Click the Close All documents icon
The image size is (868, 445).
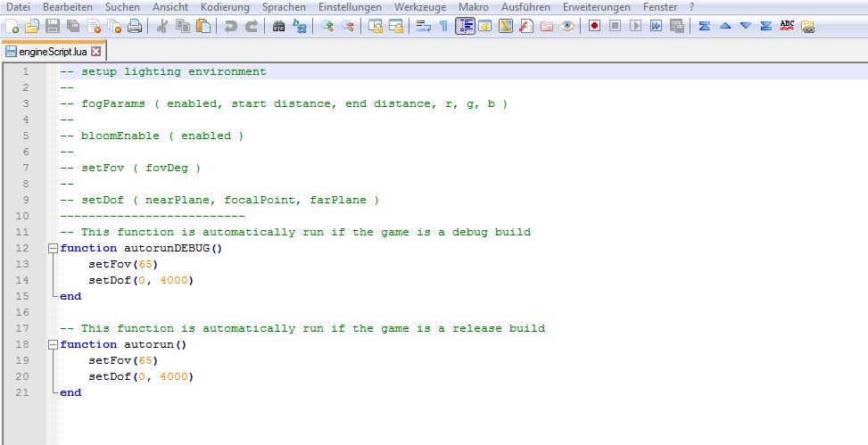click(x=114, y=26)
